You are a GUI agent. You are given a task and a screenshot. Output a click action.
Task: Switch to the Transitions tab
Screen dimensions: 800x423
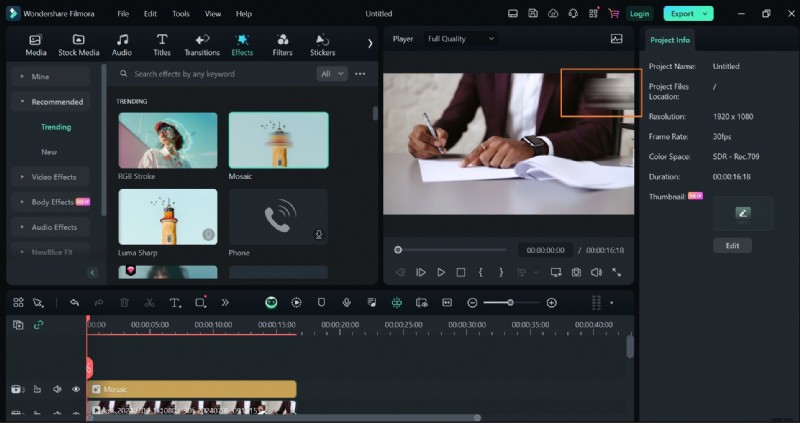[202, 45]
